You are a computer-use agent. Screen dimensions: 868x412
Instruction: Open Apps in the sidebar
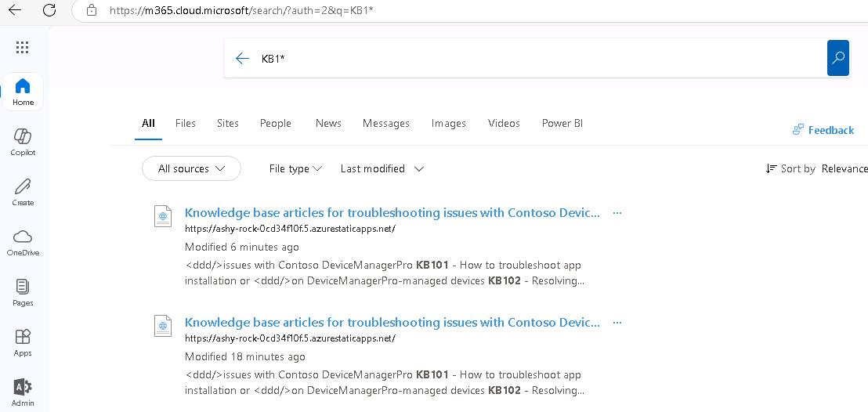coord(23,343)
